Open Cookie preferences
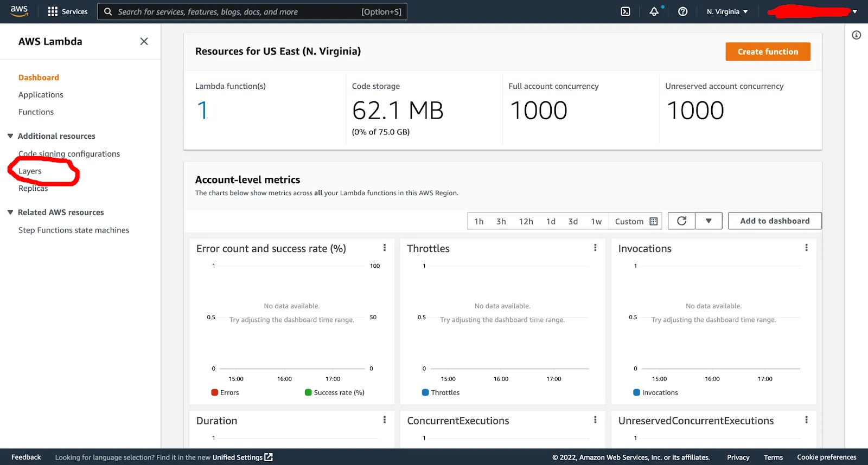Image resolution: width=868 pixels, height=465 pixels. (x=827, y=457)
